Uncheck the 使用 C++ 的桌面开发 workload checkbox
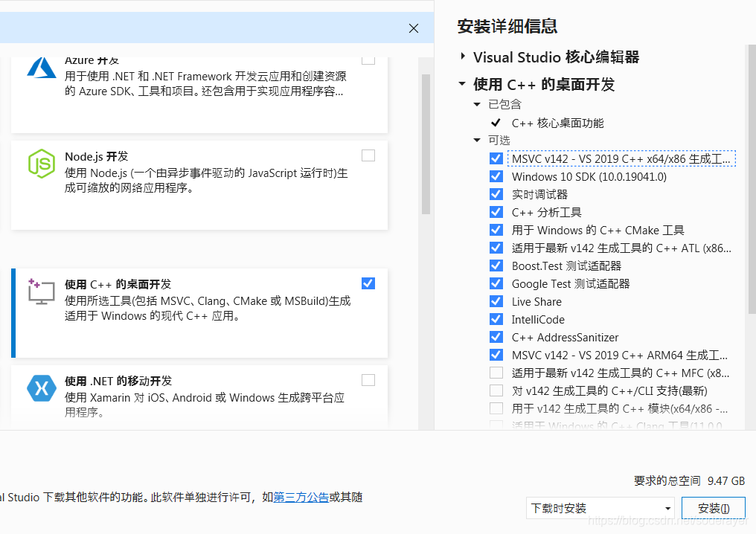The height and width of the screenshot is (534, 756). click(x=368, y=283)
